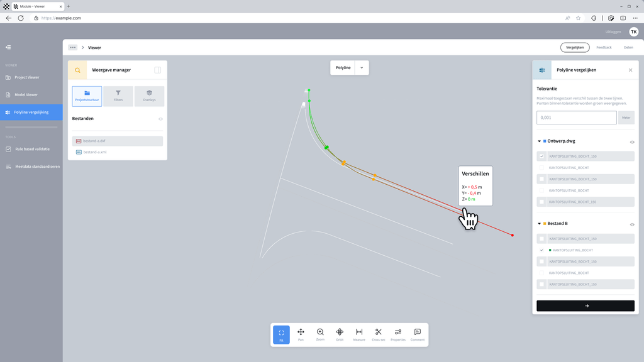Click the Meter unit button
Screen dimensions: 644x362
[626, 118]
